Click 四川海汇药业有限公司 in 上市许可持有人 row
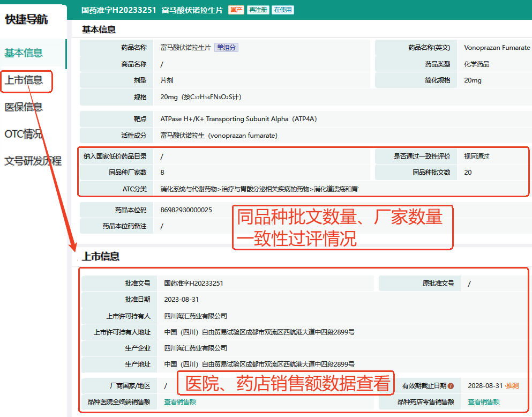Viewport: 532px width, 417px height. pyautogui.click(x=196, y=316)
